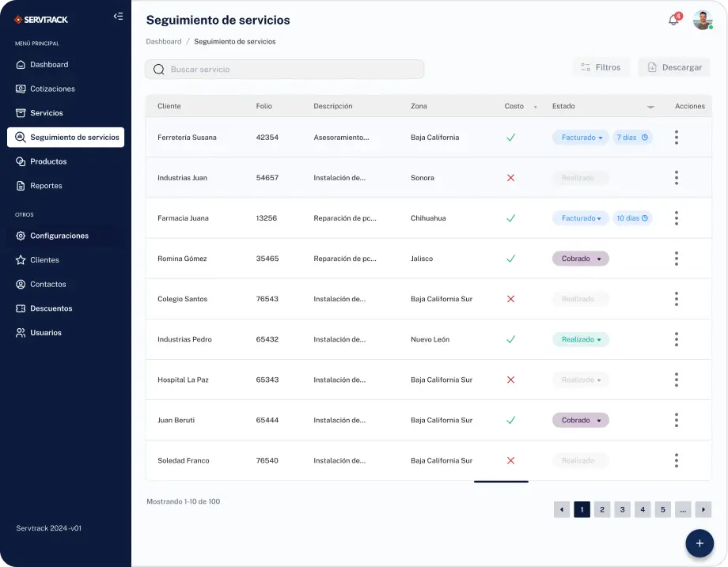Click the Dashboard breadcrumb link
This screenshot has width=728, height=567.
pos(164,41)
